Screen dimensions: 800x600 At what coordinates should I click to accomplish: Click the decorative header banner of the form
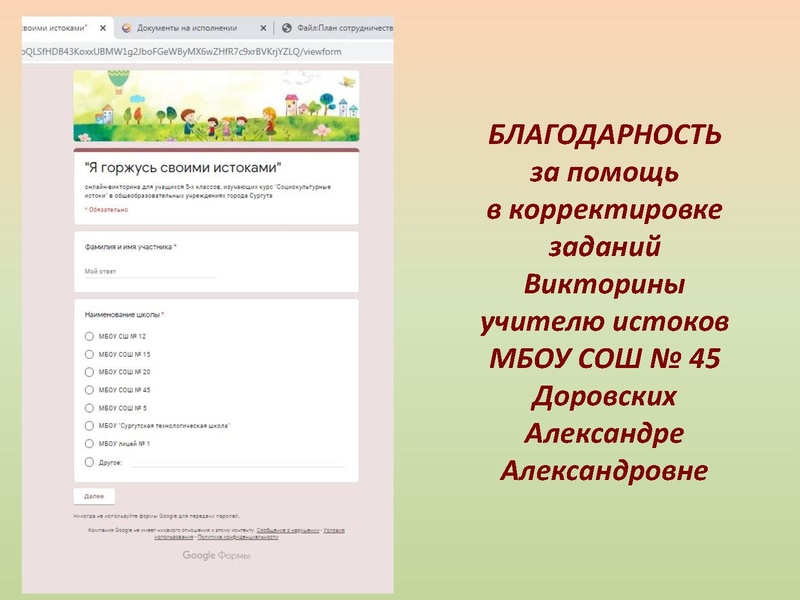point(215,108)
